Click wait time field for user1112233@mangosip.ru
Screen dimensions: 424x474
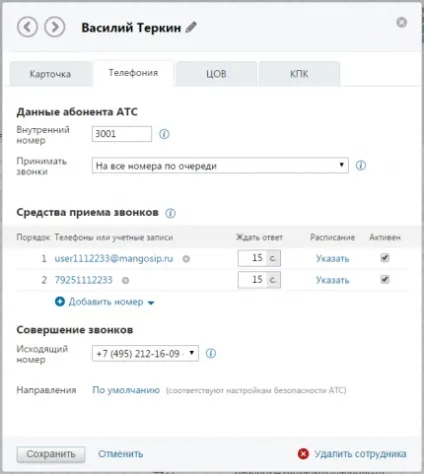pyautogui.click(x=259, y=258)
